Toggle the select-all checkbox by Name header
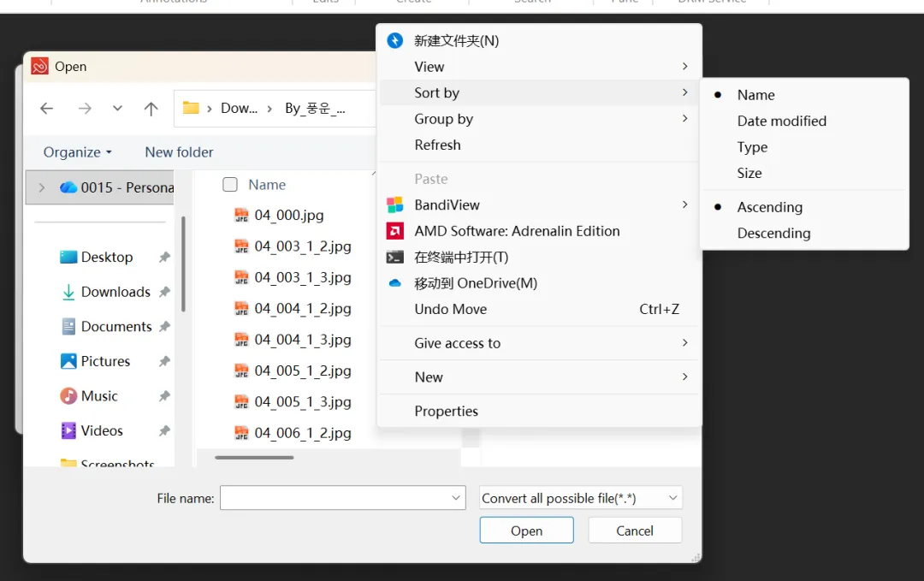 tap(230, 185)
